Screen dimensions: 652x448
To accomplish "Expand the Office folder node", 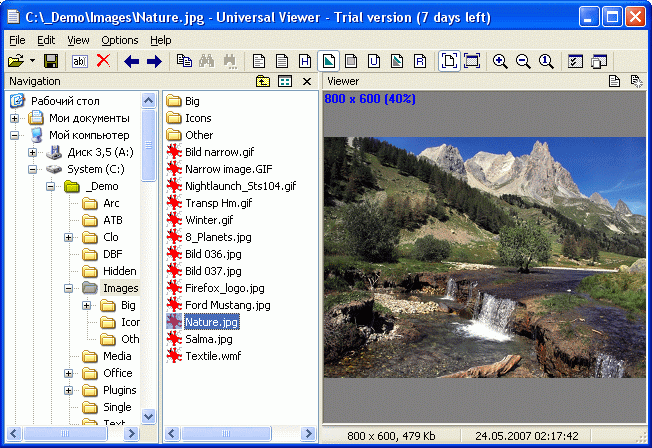I will (x=69, y=374).
